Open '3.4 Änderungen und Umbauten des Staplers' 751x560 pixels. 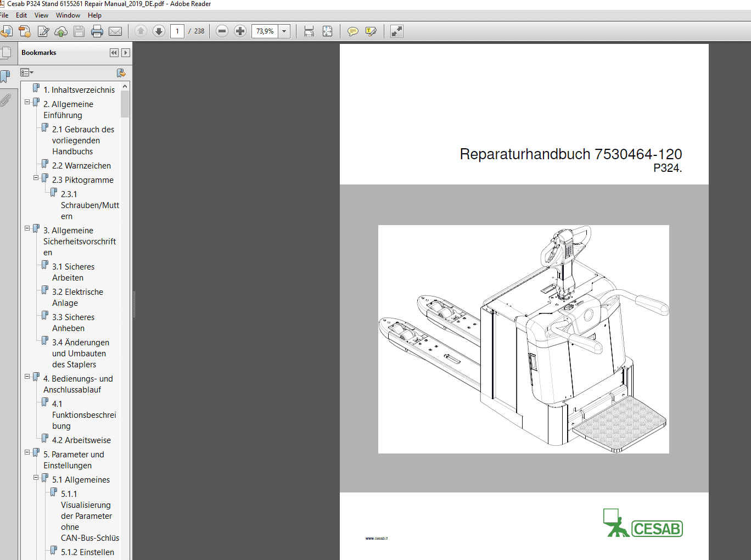pyautogui.click(x=81, y=354)
